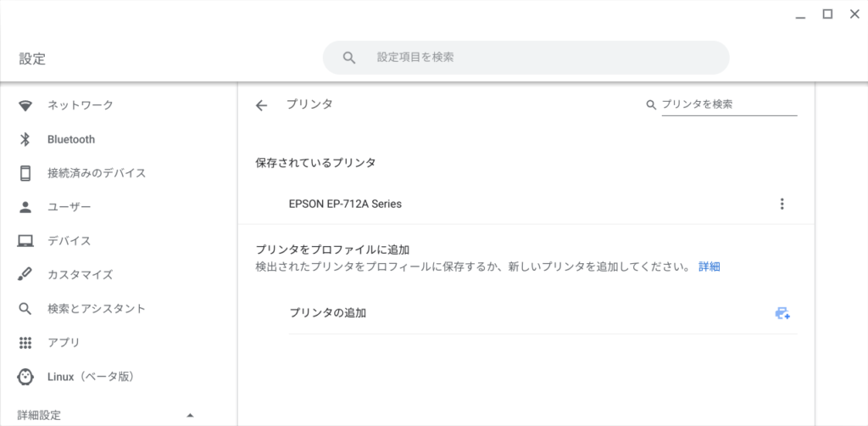This screenshot has height=426, width=868.
Task: Click the apps grid icon
Action: pos(25,343)
